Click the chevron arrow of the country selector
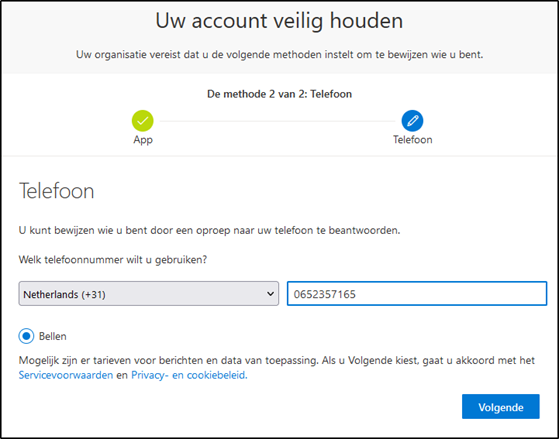Image resolution: width=559 pixels, height=439 pixels. (271, 294)
